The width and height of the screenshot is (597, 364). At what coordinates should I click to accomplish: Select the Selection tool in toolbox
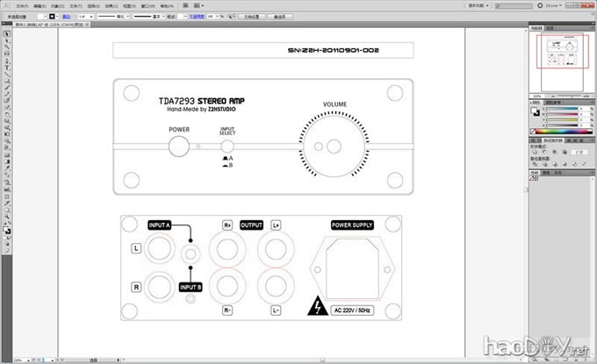pyautogui.click(x=7, y=34)
